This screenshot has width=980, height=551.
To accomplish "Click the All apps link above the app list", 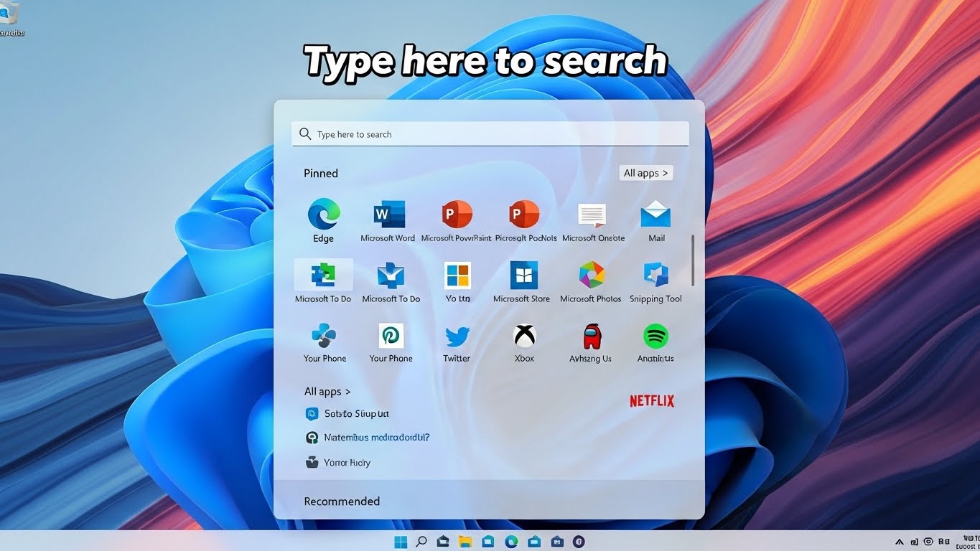I will click(327, 392).
